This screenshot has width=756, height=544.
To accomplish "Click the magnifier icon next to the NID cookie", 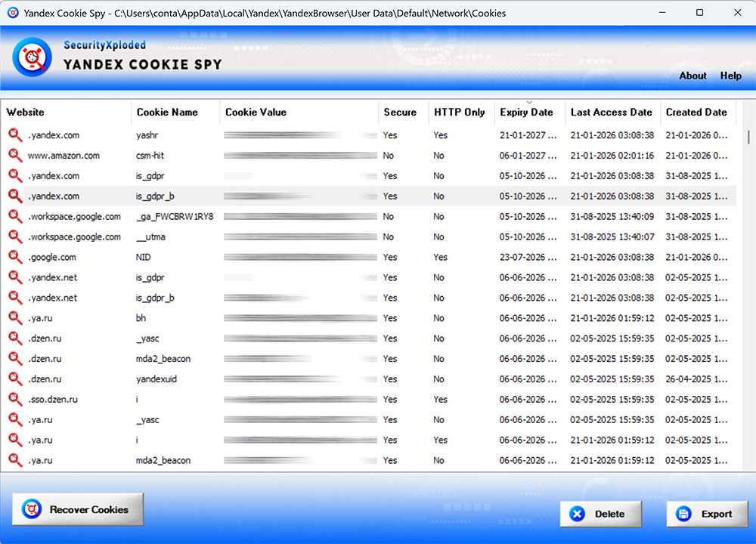I will pyautogui.click(x=16, y=257).
